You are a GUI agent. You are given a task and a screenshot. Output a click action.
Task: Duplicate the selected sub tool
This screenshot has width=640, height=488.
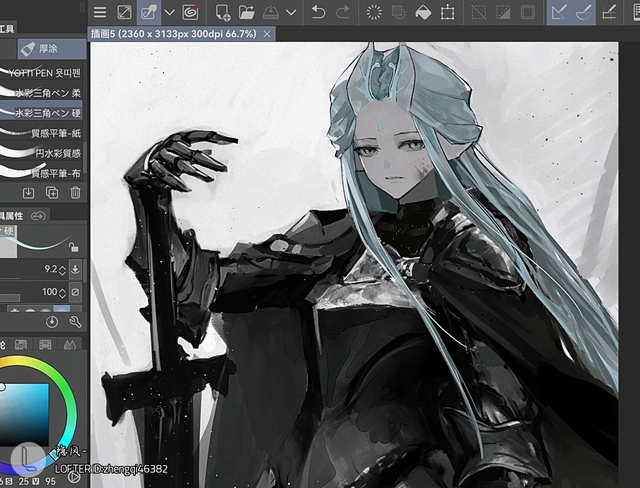[52, 193]
